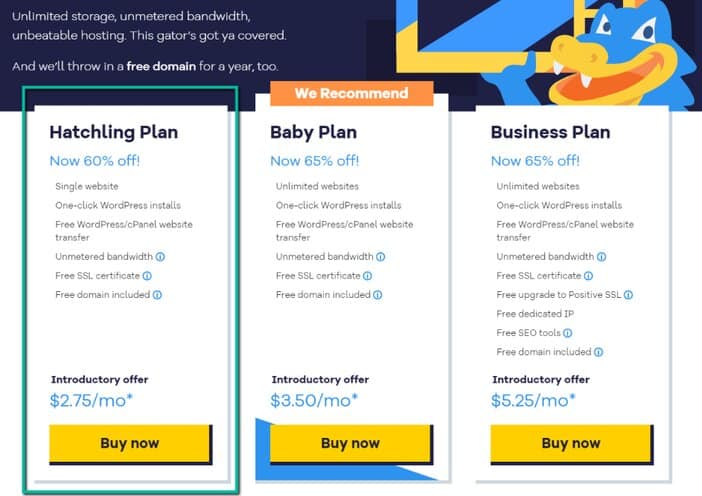702x496 pixels.
Task: Buy the Business Plan now
Action: [x=572, y=444]
